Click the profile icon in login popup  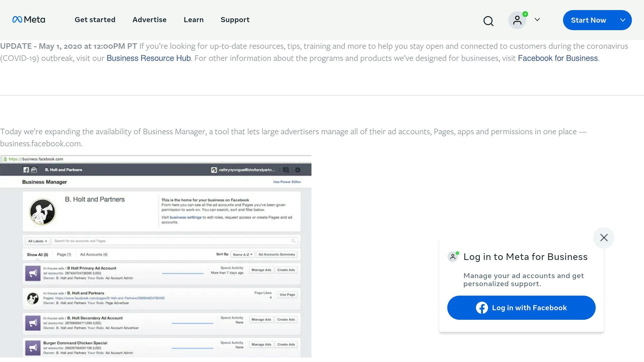click(x=453, y=257)
